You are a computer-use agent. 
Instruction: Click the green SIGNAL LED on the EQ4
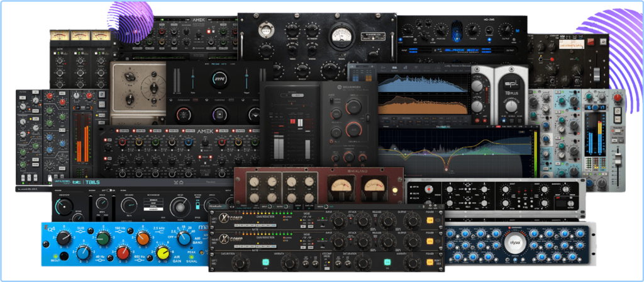coord(191,257)
